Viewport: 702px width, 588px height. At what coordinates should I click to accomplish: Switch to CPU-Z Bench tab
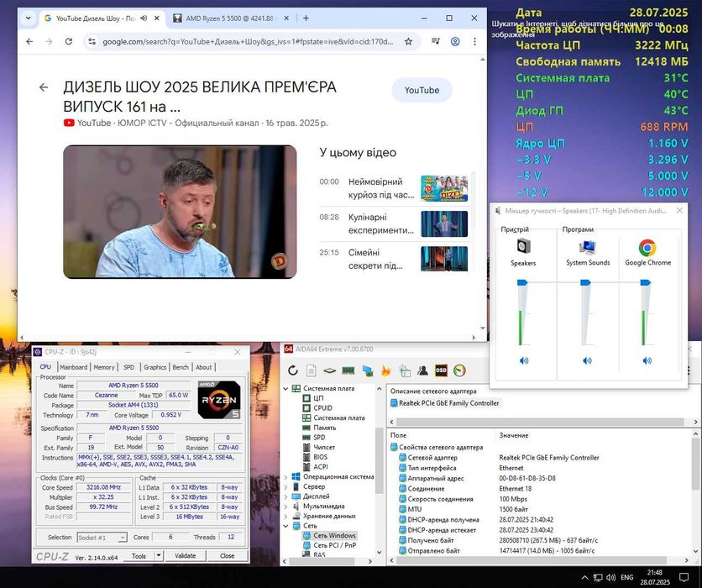181,367
